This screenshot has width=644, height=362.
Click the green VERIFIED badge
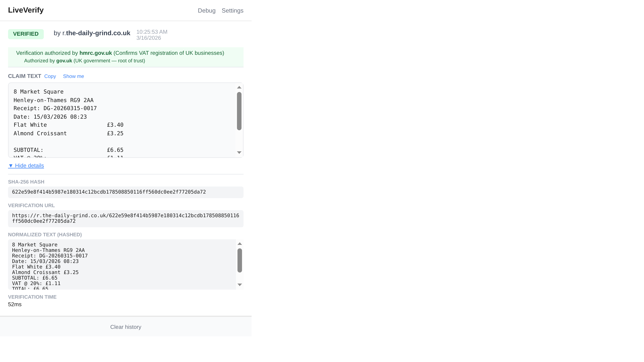[26, 34]
